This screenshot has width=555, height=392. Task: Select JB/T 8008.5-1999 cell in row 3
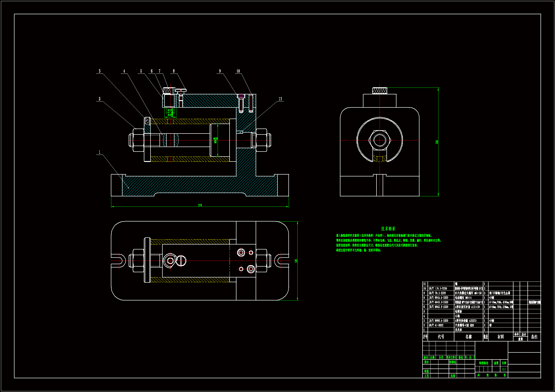438,321
